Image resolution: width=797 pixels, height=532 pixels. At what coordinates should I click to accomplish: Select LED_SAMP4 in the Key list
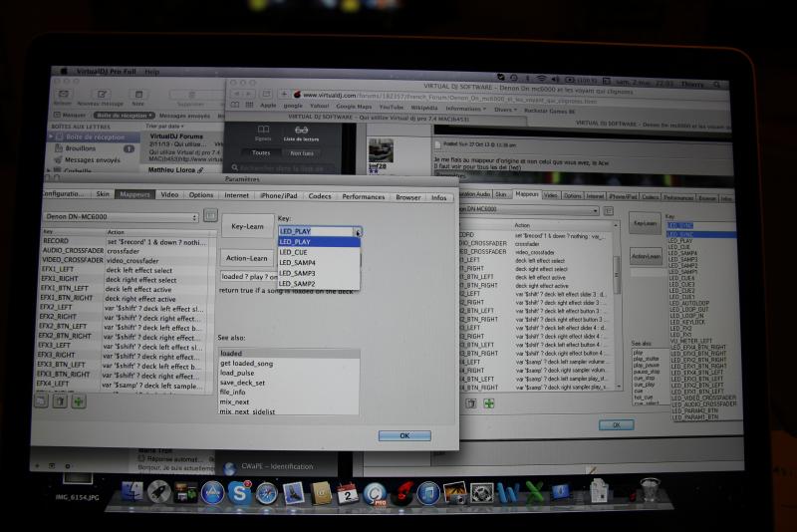(x=319, y=263)
